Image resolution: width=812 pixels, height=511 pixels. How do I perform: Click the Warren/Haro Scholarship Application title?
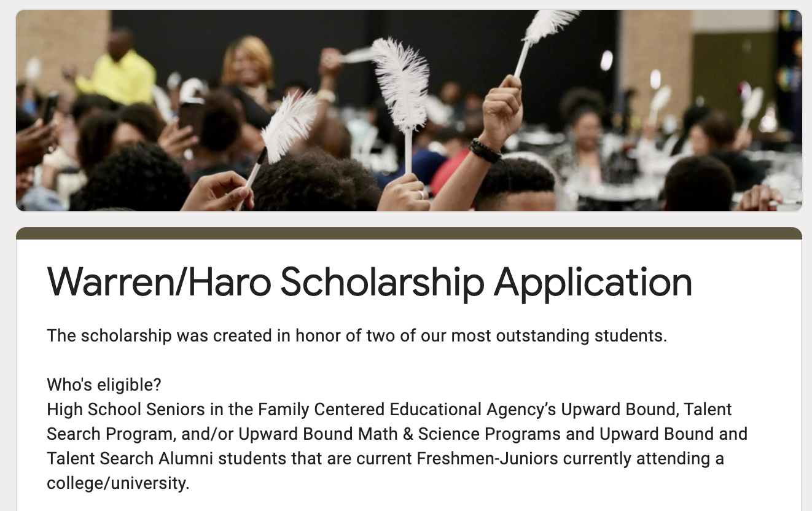[x=370, y=282]
